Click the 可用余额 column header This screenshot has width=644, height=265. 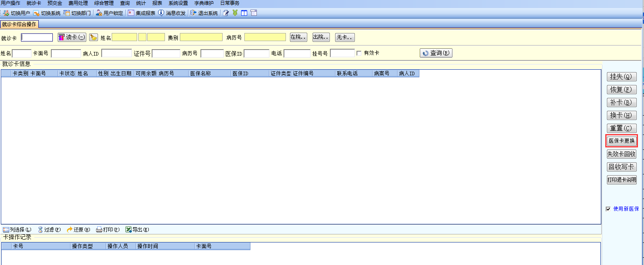pyautogui.click(x=146, y=74)
